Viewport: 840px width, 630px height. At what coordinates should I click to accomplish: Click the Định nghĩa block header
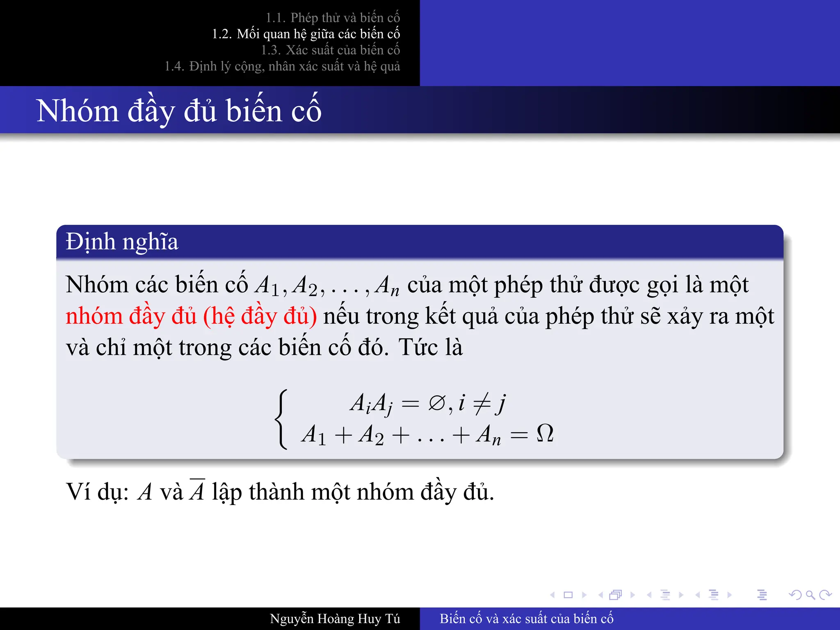point(420,242)
